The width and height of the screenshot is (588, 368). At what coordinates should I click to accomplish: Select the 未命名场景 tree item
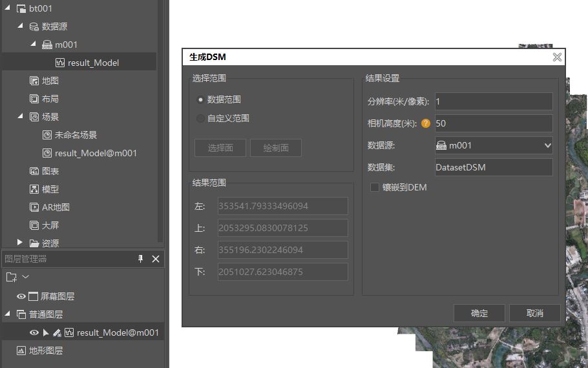[76, 135]
